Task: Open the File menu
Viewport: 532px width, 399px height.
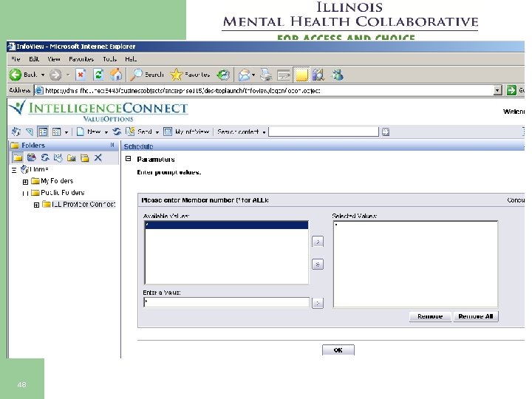Action: click(16, 59)
